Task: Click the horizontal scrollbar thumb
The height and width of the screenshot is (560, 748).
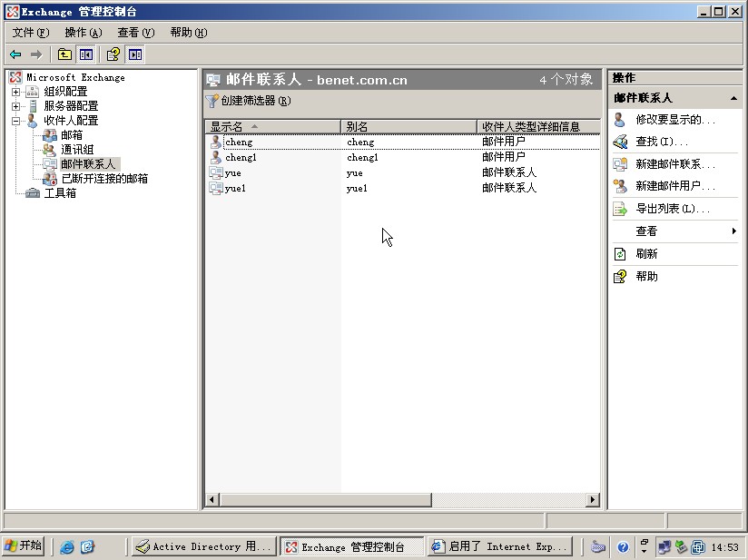Action: tap(325, 500)
